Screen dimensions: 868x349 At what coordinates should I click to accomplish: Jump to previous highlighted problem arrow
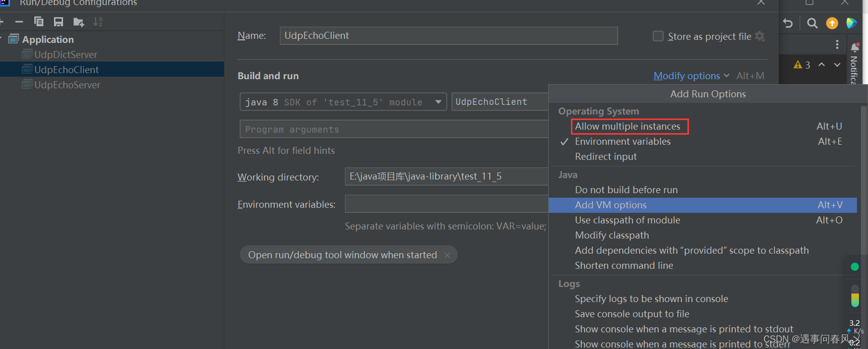[x=822, y=65]
